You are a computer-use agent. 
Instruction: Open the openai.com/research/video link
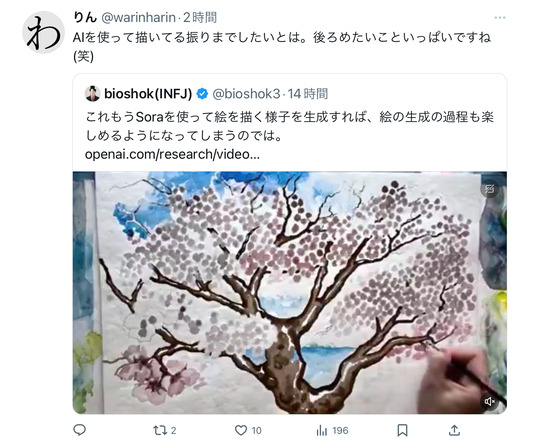[x=172, y=154]
